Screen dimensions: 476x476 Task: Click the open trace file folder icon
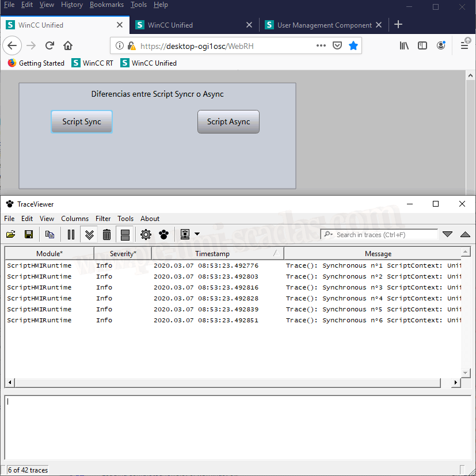10,234
